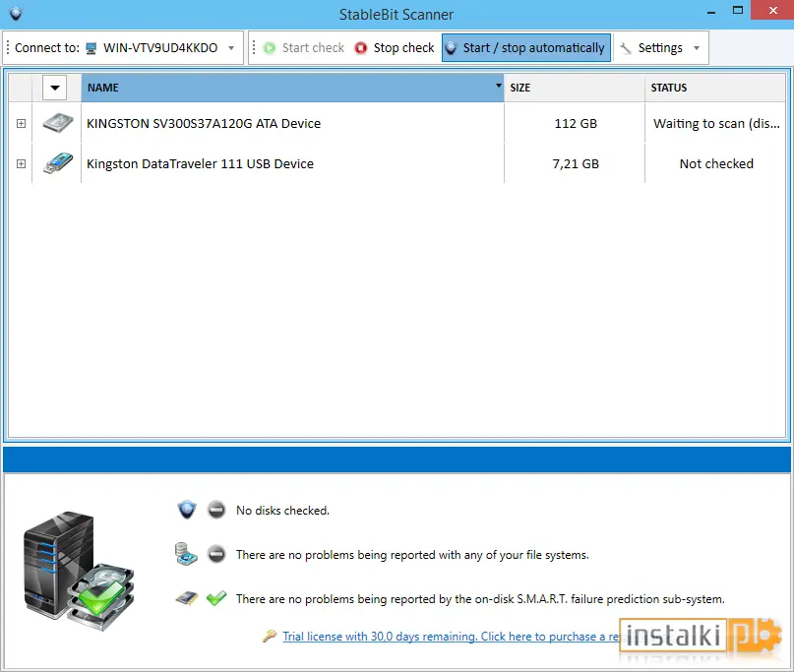Image resolution: width=794 pixels, height=672 pixels.
Task: Click the 7,21 GB size cell
Action: coord(576,164)
